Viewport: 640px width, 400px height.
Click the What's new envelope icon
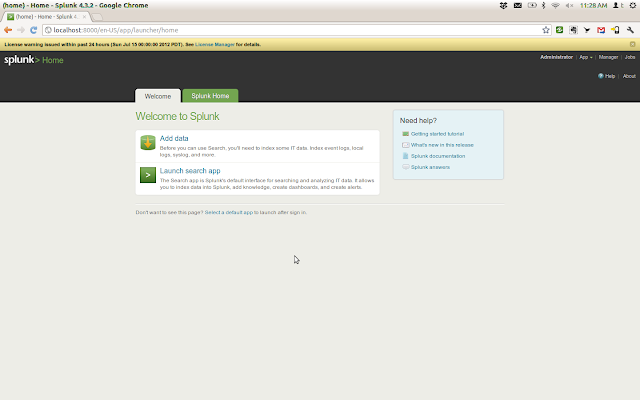tap(405, 145)
